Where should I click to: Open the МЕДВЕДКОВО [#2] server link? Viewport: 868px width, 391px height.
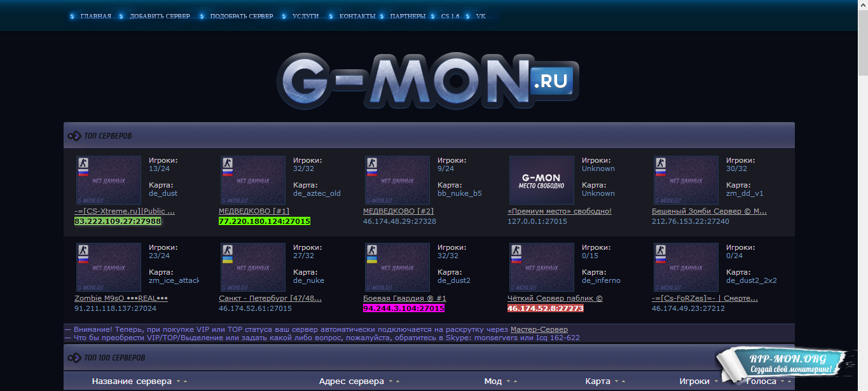[399, 211]
